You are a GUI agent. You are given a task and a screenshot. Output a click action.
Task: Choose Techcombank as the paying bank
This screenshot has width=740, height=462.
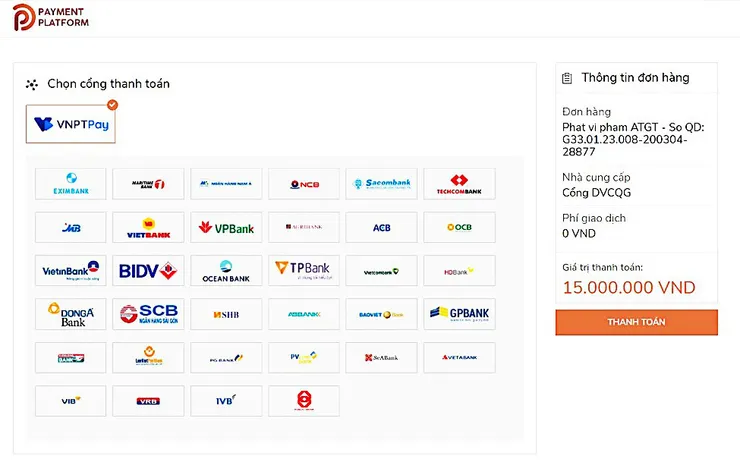pos(459,184)
